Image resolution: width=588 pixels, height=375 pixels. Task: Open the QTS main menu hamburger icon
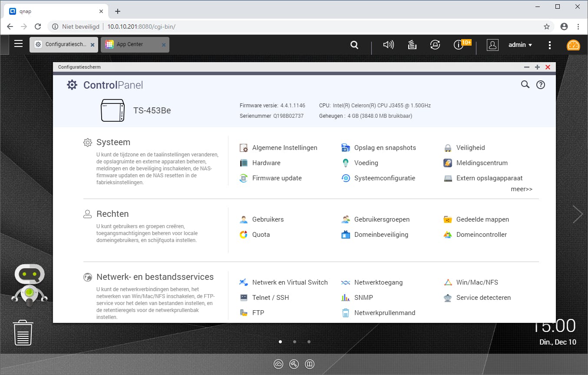pyautogui.click(x=18, y=43)
